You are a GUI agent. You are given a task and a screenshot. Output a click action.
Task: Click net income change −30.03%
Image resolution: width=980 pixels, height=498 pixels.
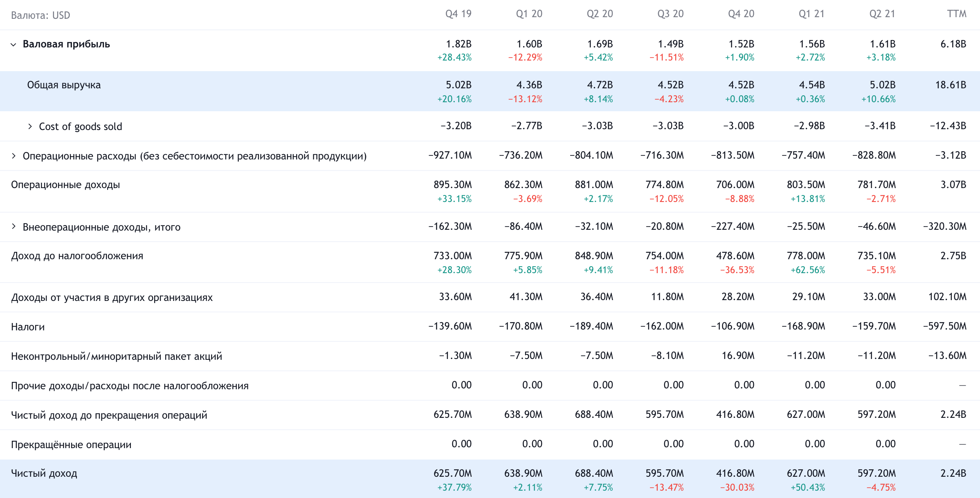click(x=737, y=488)
